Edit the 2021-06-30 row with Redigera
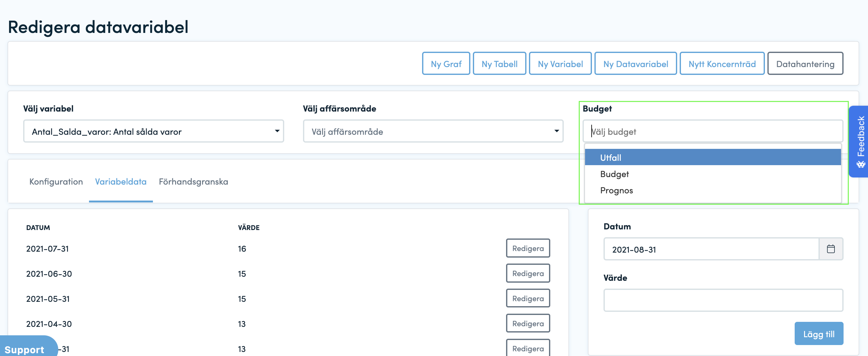 tap(528, 273)
